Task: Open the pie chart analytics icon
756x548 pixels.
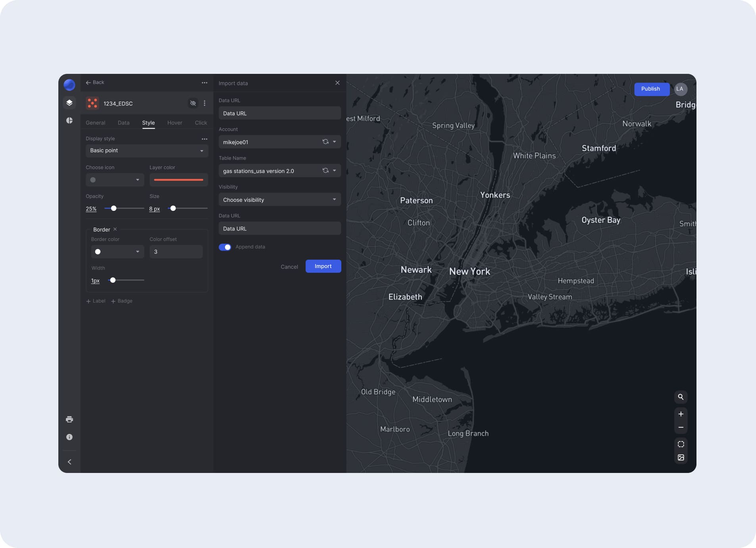Action: click(x=69, y=120)
